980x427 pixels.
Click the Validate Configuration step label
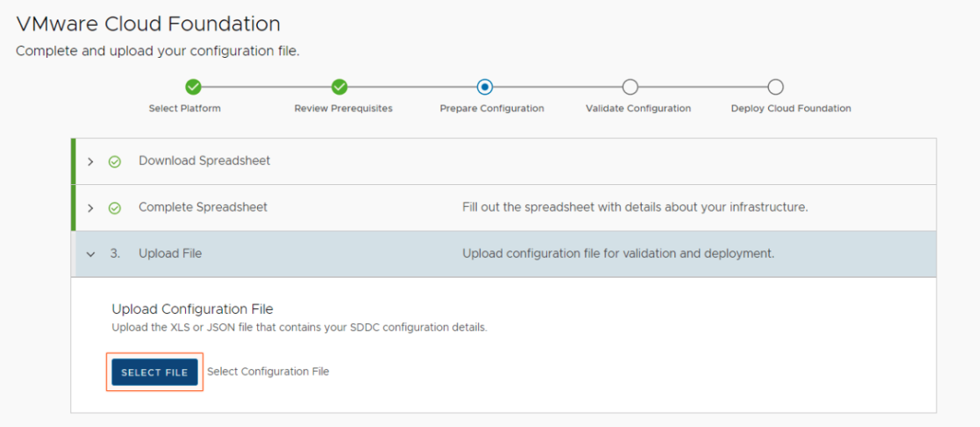tap(638, 108)
